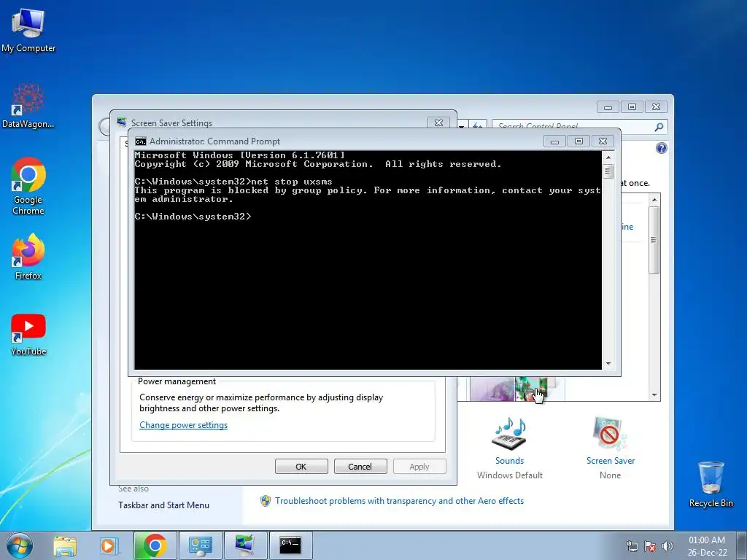The width and height of the screenshot is (747, 560).
Task: Close the Command Prompt window
Action: [x=603, y=141]
